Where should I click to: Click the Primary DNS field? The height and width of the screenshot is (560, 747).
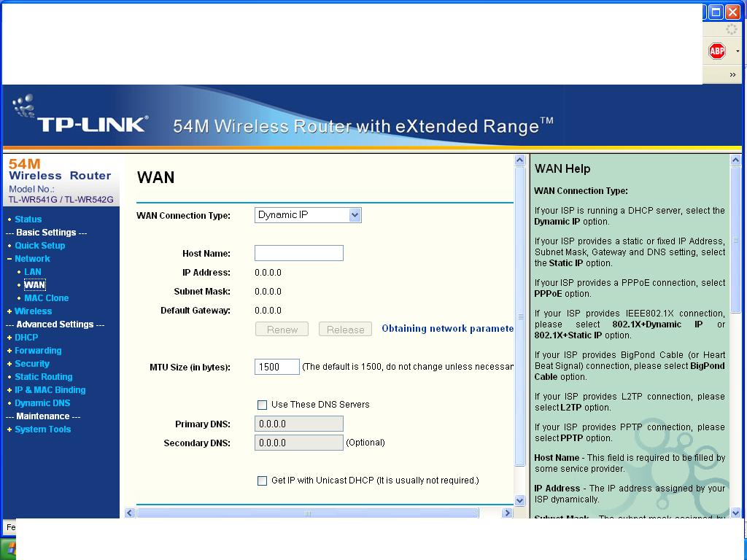298,424
